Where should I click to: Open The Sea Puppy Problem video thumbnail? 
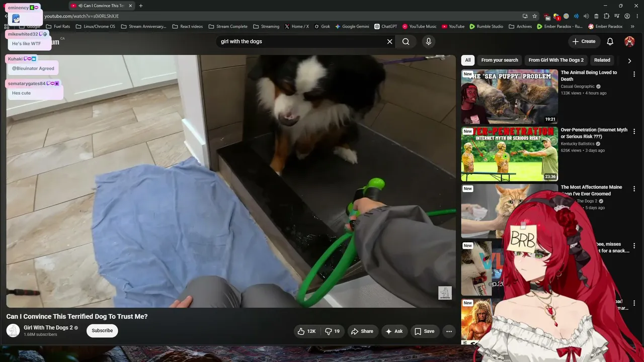tap(509, 97)
